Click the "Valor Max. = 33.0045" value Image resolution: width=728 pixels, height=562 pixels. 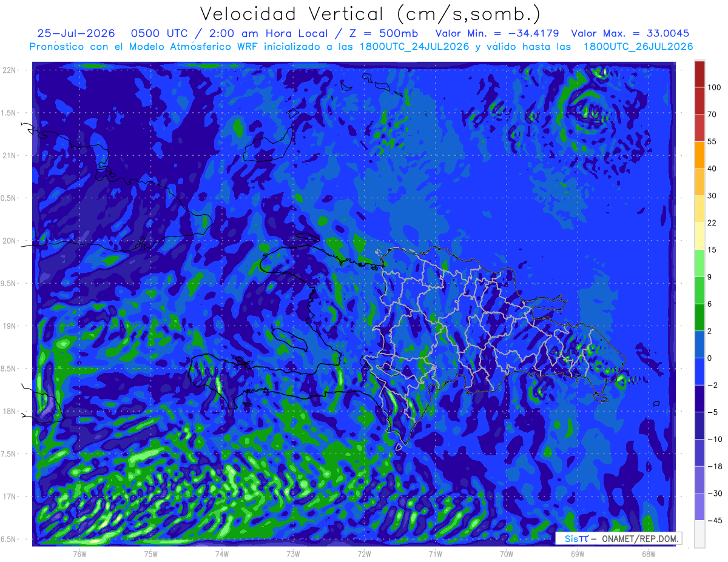pos(630,33)
